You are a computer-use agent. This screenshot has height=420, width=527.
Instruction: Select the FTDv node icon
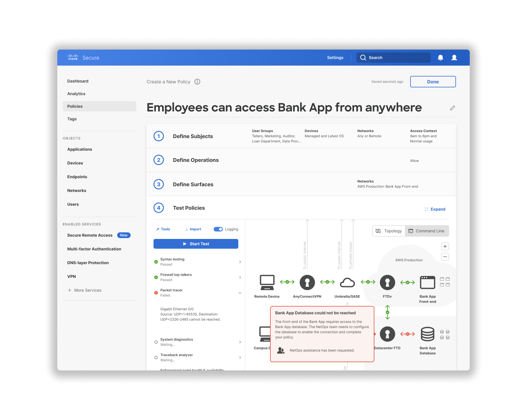pos(388,282)
